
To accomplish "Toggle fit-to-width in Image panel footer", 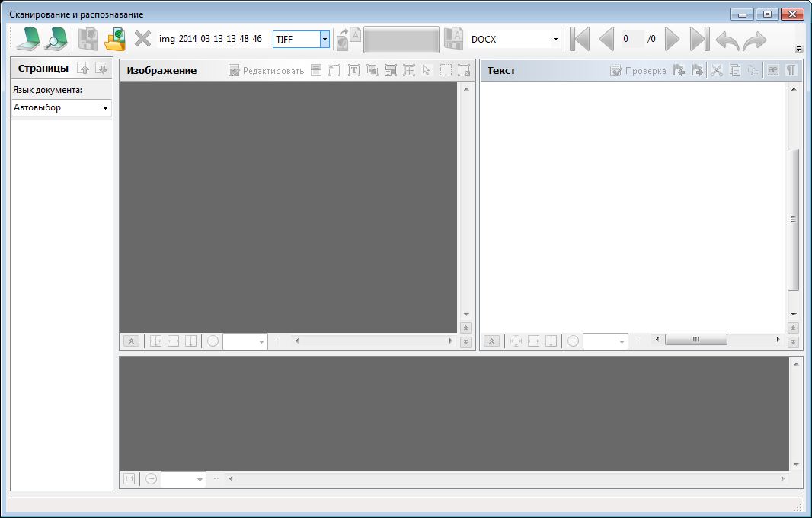I will click(173, 341).
